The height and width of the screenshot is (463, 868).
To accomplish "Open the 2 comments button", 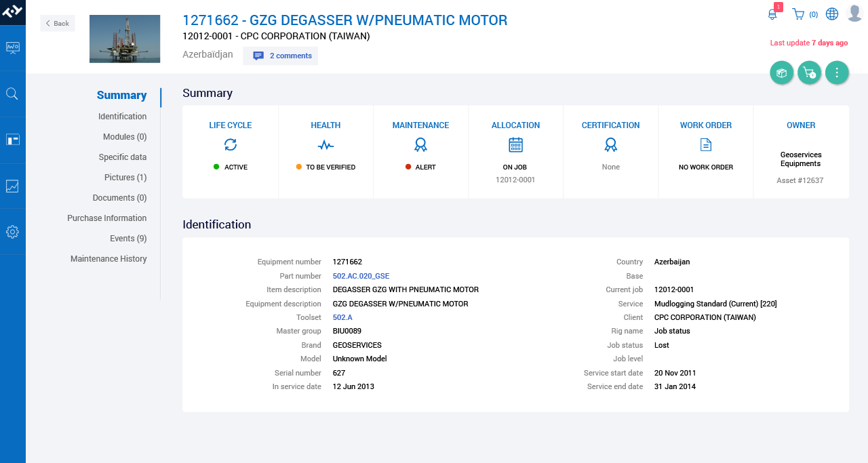I will (x=281, y=56).
